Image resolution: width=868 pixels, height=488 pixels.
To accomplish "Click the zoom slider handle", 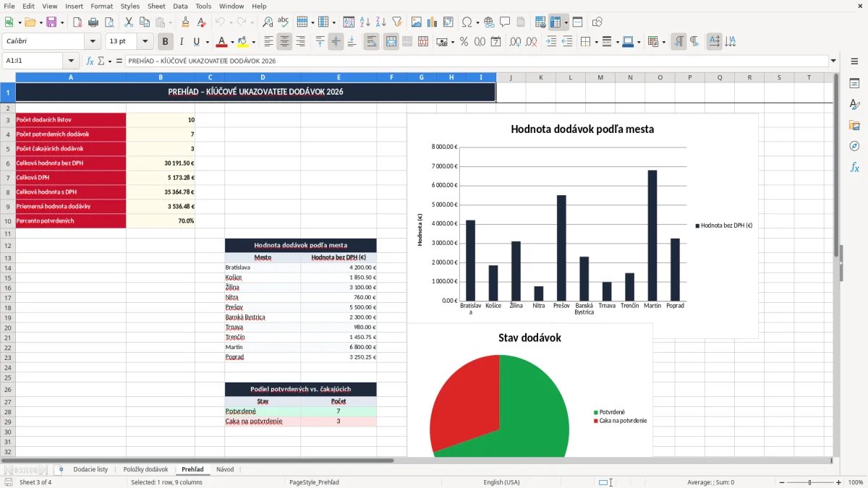I will tap(810, 482).
